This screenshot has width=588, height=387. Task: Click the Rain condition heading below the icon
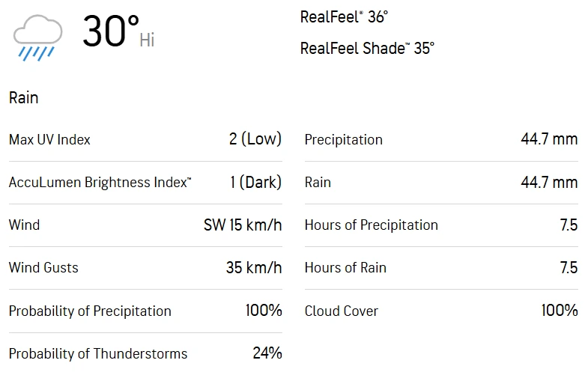[24, 98]
